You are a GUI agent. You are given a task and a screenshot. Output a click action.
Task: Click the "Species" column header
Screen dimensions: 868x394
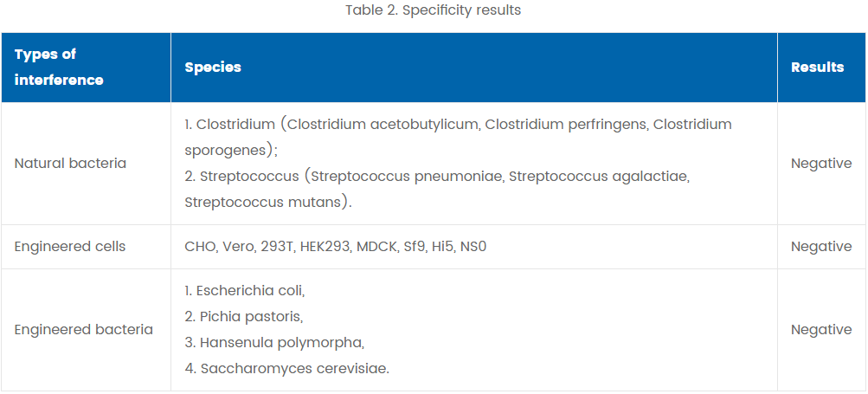pos(213,67)
